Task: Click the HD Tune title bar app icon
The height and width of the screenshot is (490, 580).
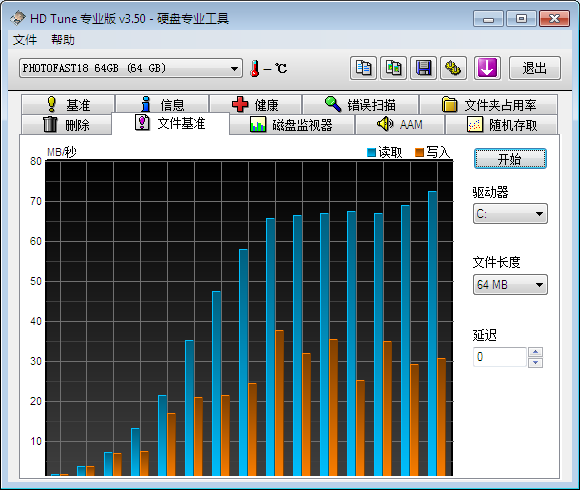Action: pos(17,18)
